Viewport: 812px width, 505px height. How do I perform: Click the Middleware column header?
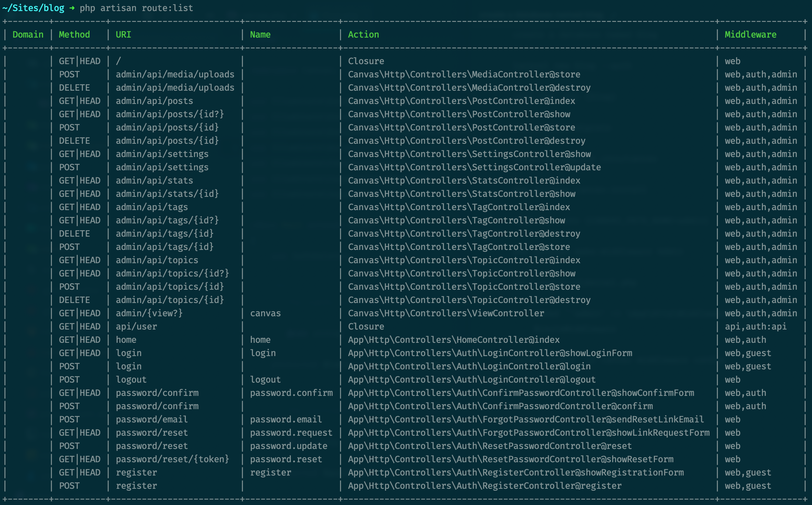tap(751, 35)
